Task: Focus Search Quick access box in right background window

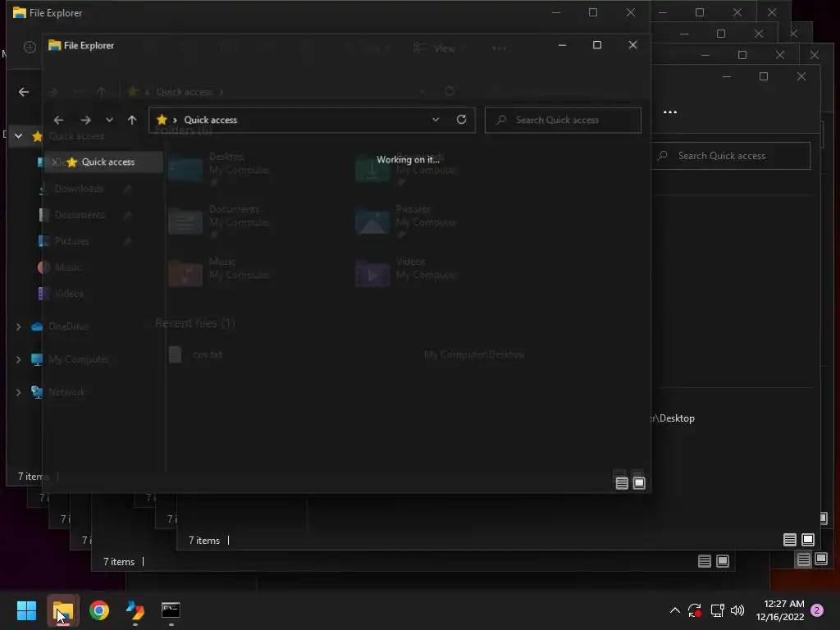Action: coord(731,156)
